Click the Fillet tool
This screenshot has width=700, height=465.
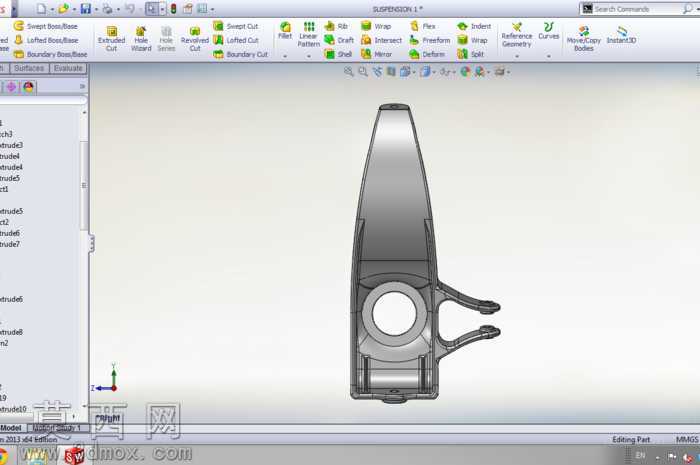(285, 30)
